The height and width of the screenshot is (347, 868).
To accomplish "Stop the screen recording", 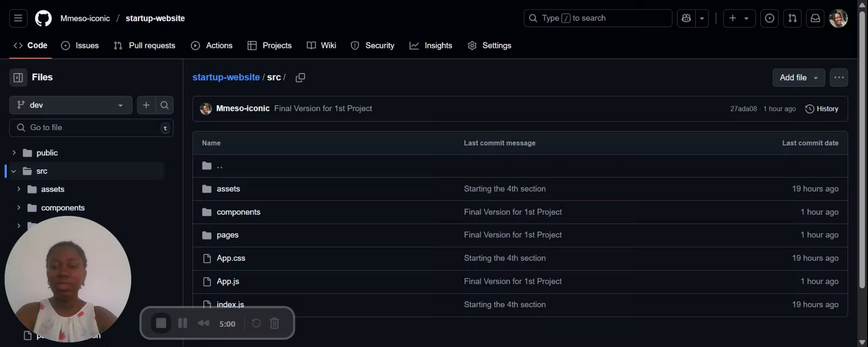I will 161,323.
